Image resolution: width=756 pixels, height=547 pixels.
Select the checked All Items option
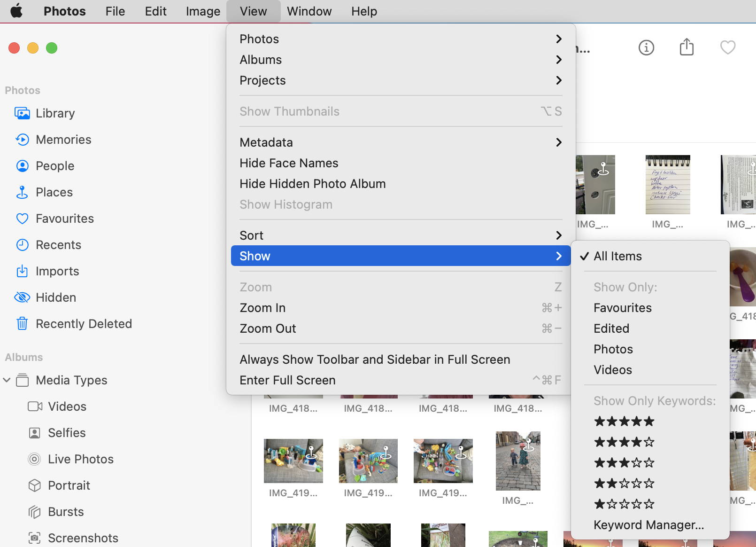click(650, 256)
